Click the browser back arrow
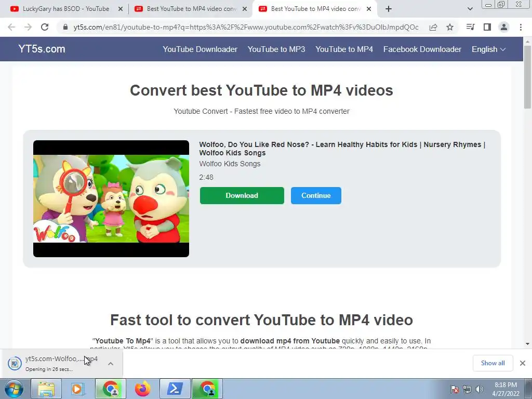 point(11,27)
